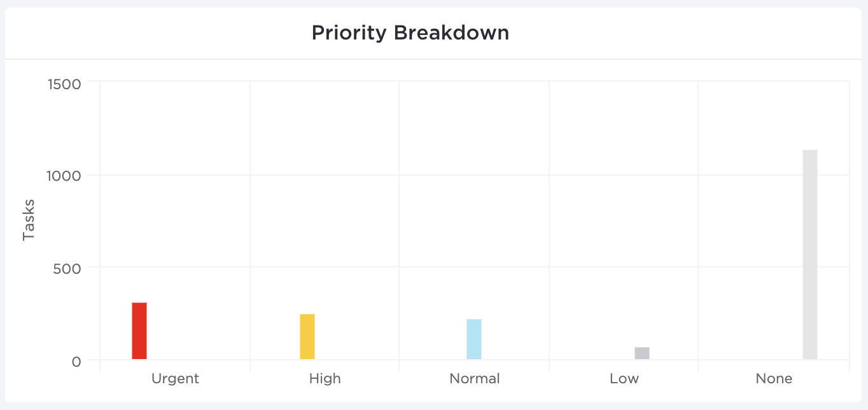Click the 1500 y-axis tick label
The height and width of the screenshot is (410, 868).
pos(64,84)
